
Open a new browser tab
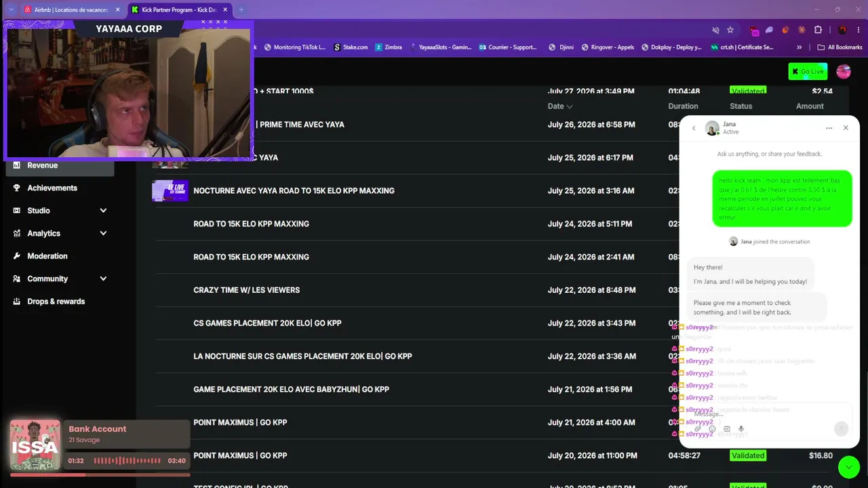coord(241,9)
